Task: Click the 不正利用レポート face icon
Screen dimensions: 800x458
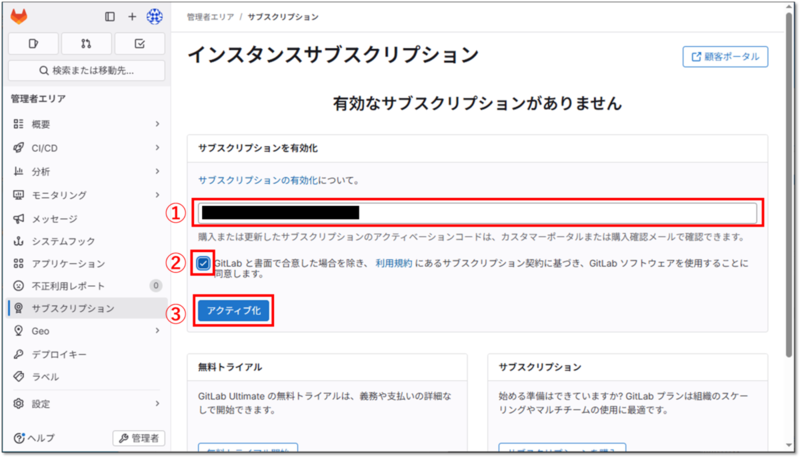Action: 18,286
